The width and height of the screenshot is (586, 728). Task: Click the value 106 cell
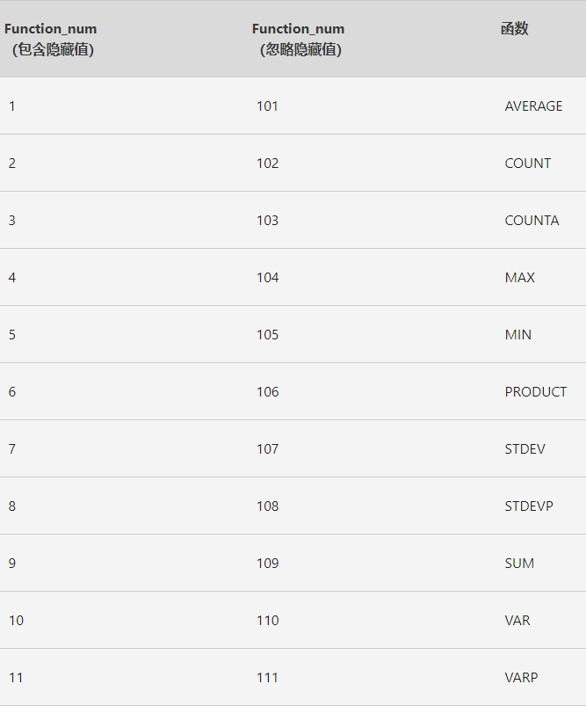pos(268,392)
